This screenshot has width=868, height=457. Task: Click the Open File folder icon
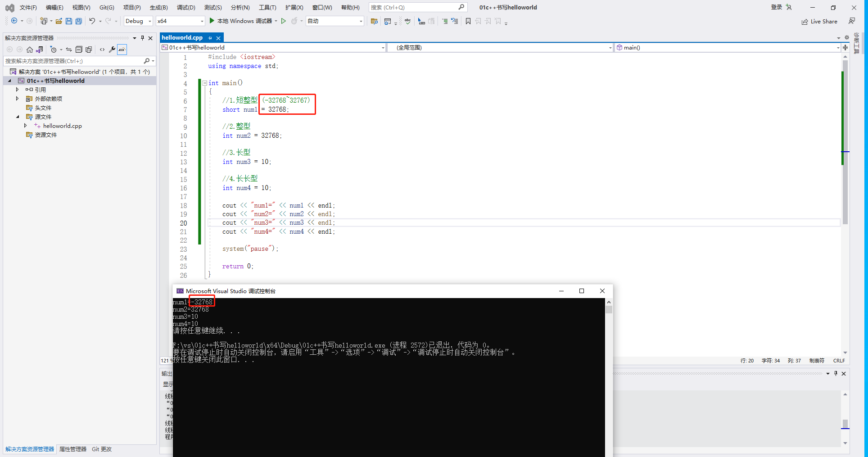pyautogui.click(x=59, y=21)
